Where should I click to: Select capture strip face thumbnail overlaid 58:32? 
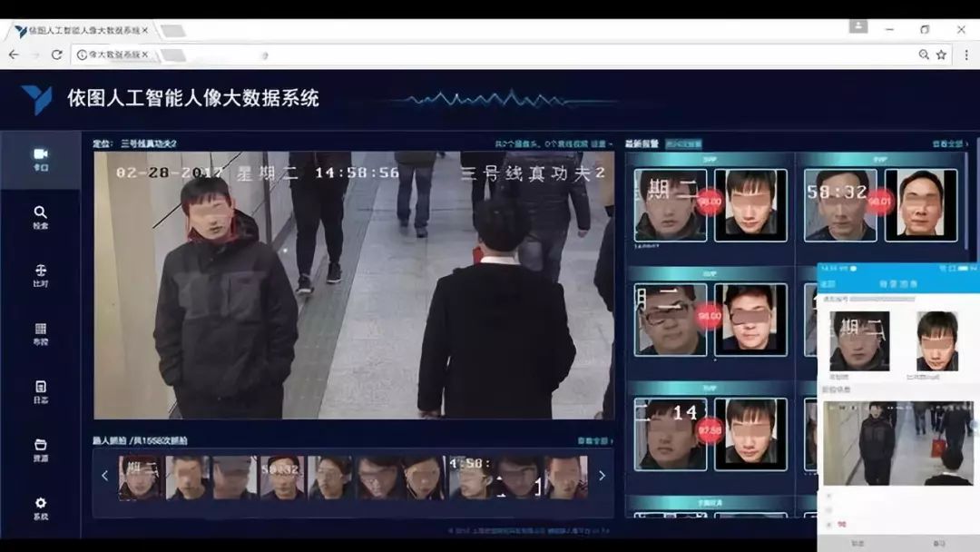pyautogui.click(x=282, y=477)
